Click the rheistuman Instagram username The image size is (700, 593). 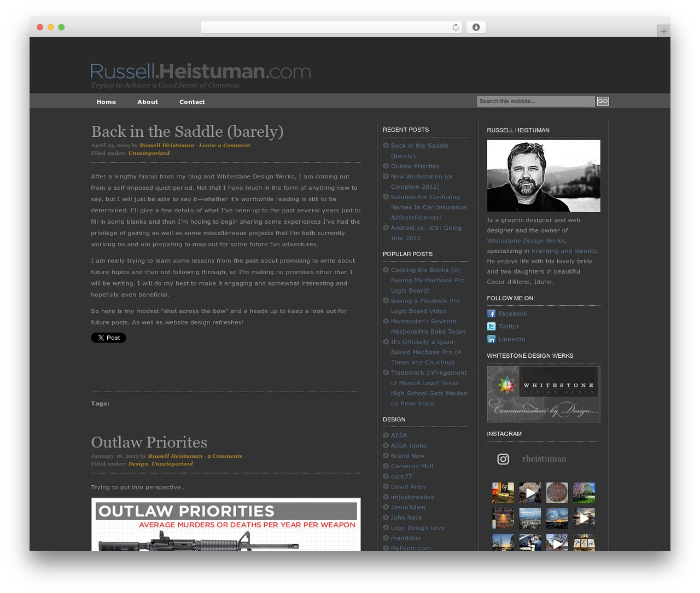[x=544, y=459]
